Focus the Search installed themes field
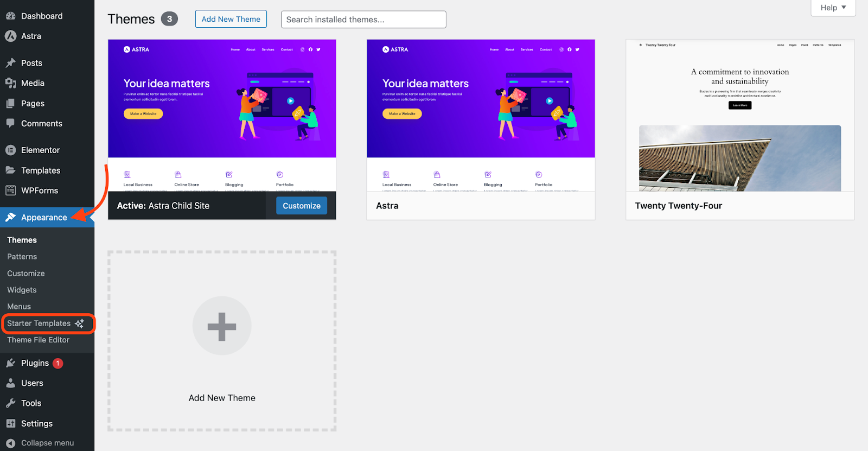 tap(363, 20)
